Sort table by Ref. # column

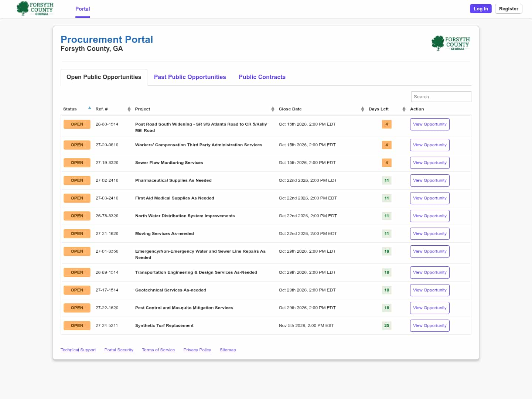tap(129, 109)
